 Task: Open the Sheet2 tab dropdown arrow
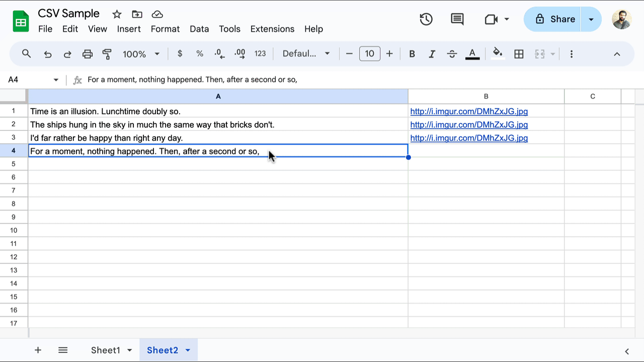coord(188,350)
